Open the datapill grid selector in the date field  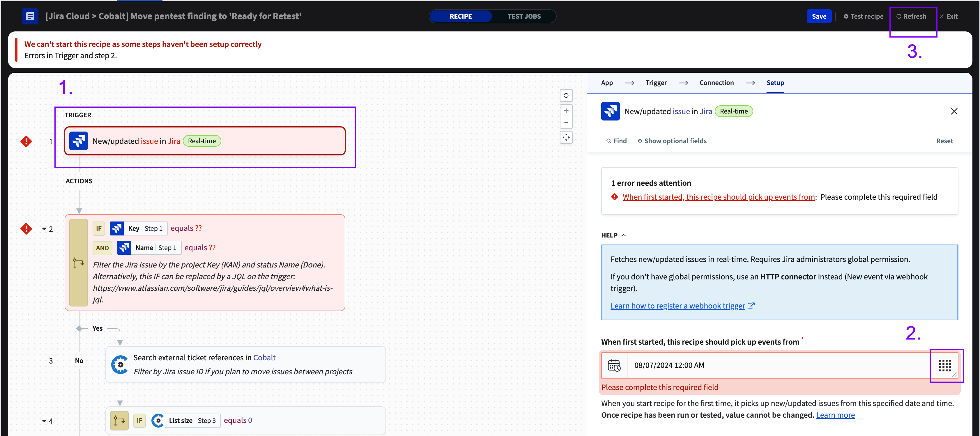(944, 365)
